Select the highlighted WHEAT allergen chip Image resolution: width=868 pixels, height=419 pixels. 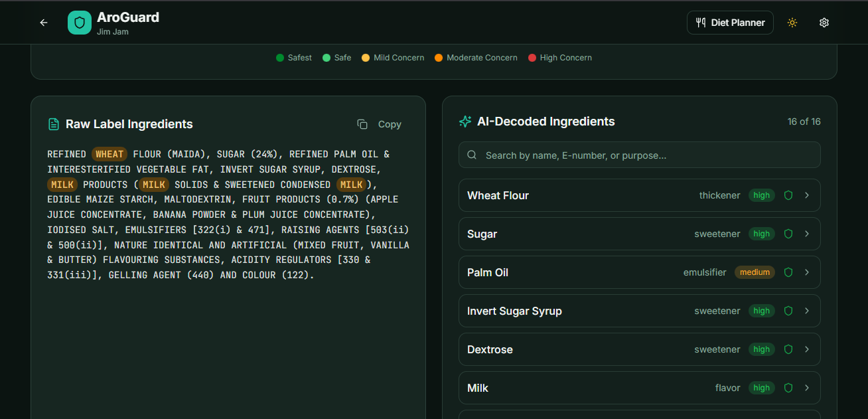(x=109, y=153)
